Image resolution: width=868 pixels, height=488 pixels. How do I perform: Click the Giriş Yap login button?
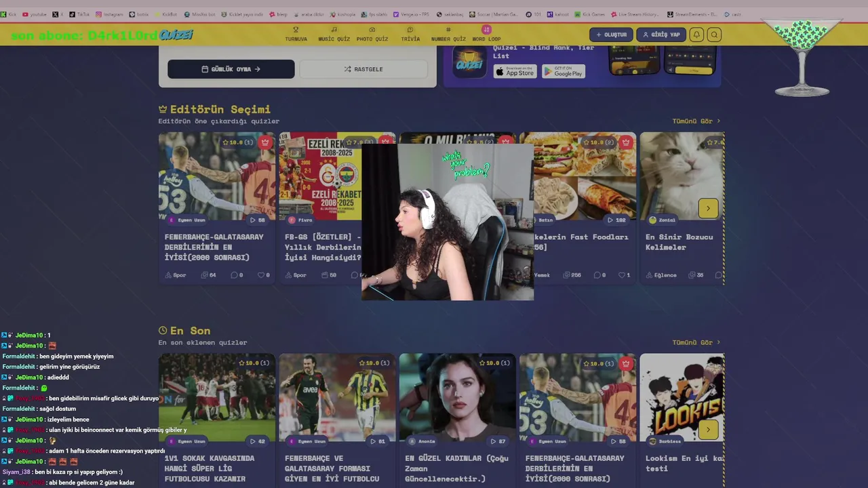point(661,35)
